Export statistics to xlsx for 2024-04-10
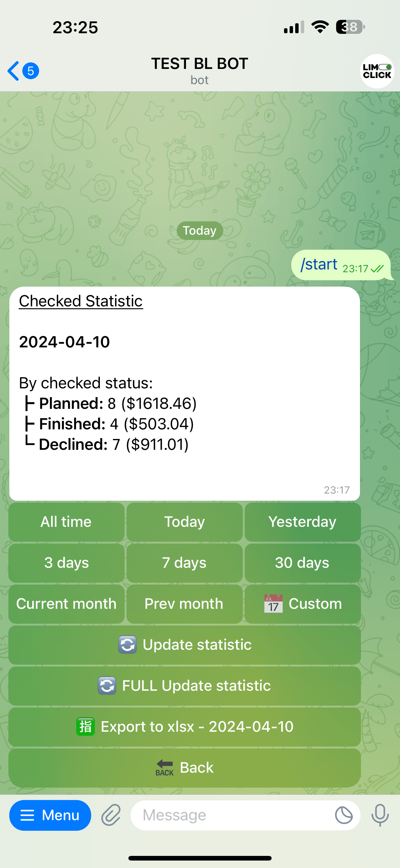This screenshot has width=400, height=868. (x=184, y=727)
